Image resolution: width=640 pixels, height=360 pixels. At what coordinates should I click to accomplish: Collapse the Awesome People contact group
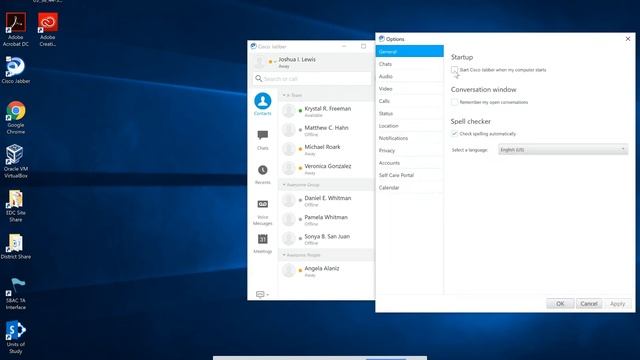click(284, 255)
